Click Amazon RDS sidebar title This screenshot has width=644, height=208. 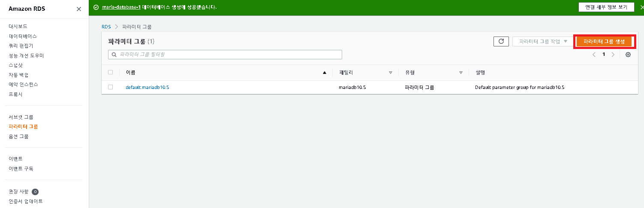[x=27, y=9]
